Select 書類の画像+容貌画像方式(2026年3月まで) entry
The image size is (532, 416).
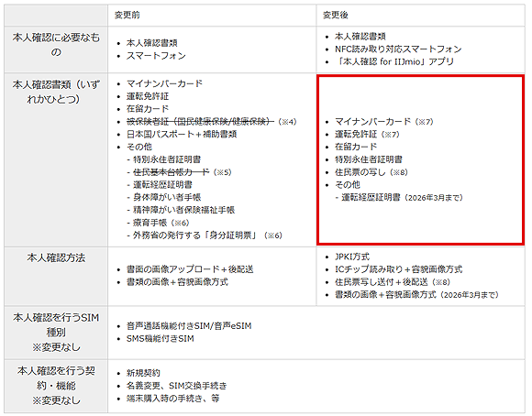[x=416, y=295]
